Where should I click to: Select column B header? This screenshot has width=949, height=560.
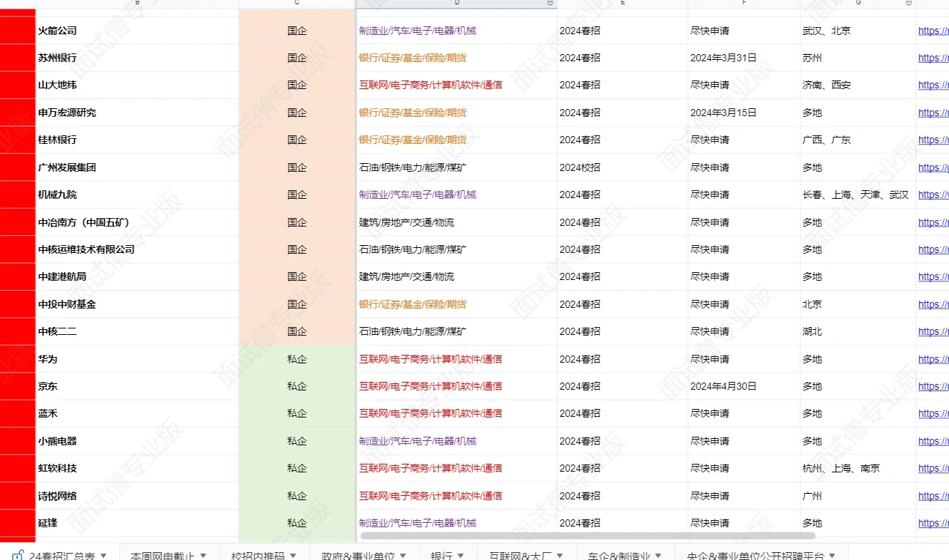pos(137,4)
